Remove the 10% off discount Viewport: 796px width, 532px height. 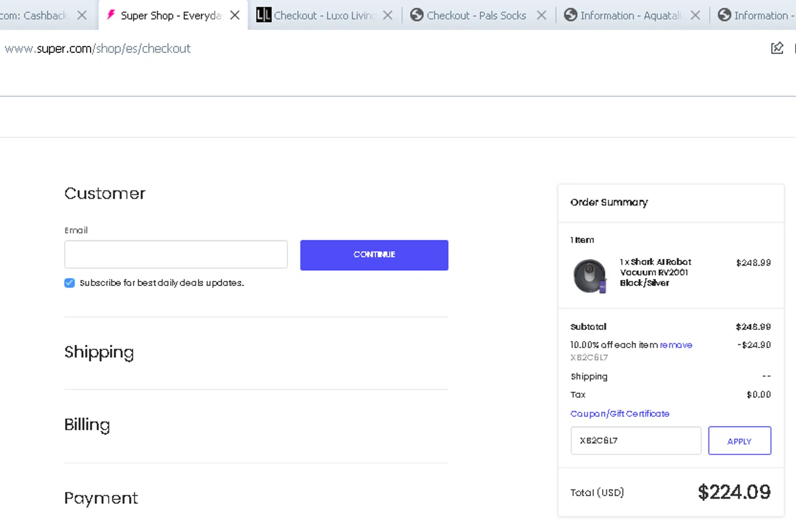tap(676, 345)
